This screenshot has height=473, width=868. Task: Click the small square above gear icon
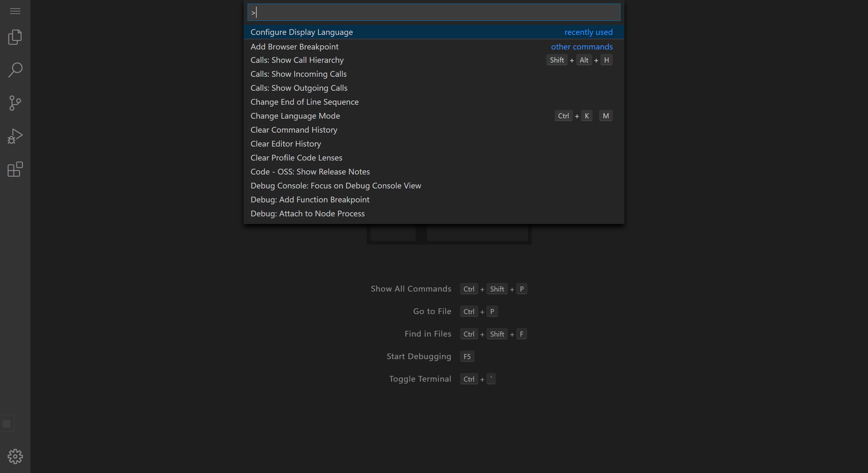6,424
